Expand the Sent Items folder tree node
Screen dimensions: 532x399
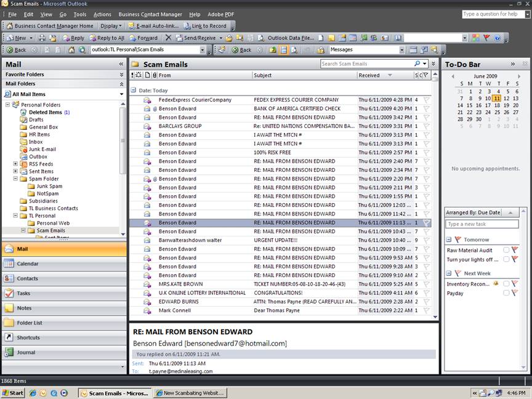tap(15, 172)
